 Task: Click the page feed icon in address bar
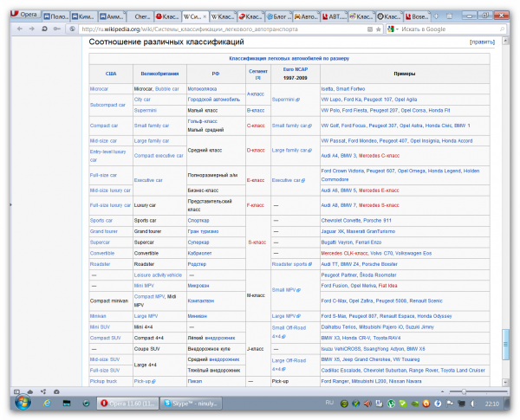coord(370,29)
